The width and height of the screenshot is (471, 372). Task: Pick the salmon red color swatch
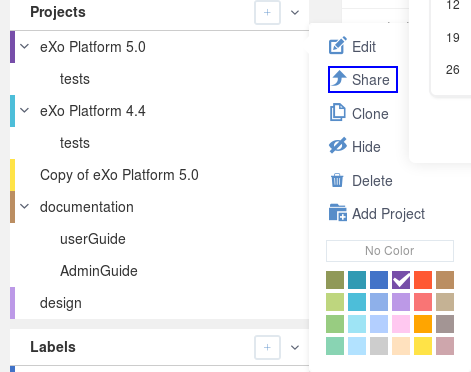(423, 302)
